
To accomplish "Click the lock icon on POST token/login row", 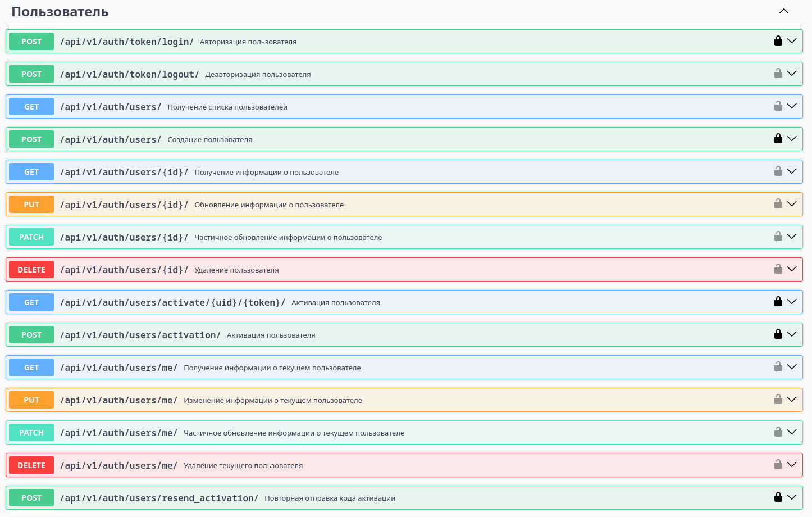I will (778, 40).
